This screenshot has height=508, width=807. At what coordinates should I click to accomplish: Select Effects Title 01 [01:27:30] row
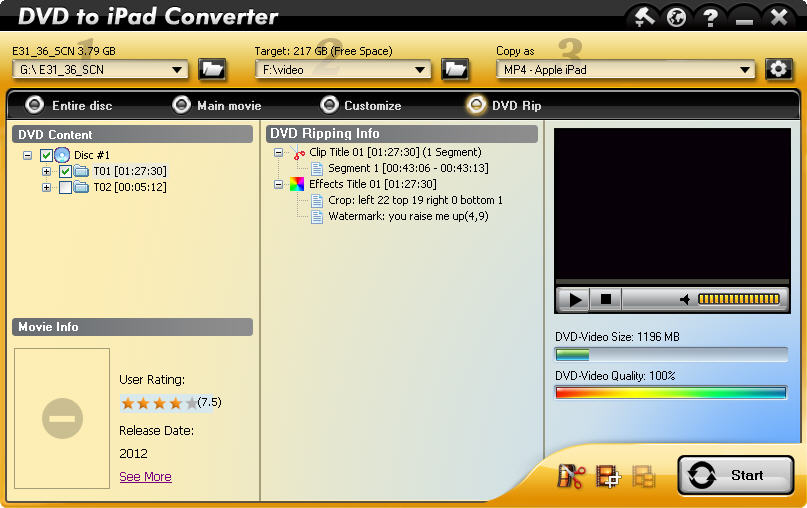pyautogui.click(x=373, y=184)
